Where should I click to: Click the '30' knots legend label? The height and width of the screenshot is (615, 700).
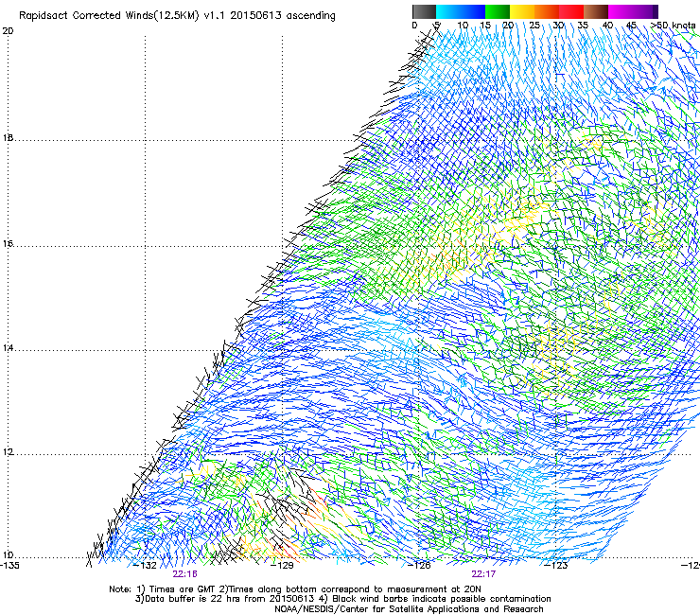click(x=558, y=26)
